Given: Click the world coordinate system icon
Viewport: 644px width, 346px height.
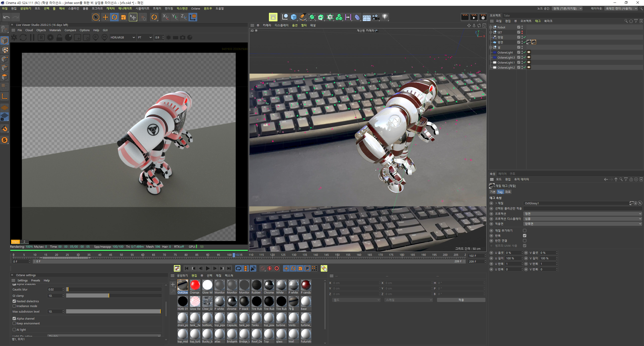Looking at the screenshot, I should tap(193, 17).
